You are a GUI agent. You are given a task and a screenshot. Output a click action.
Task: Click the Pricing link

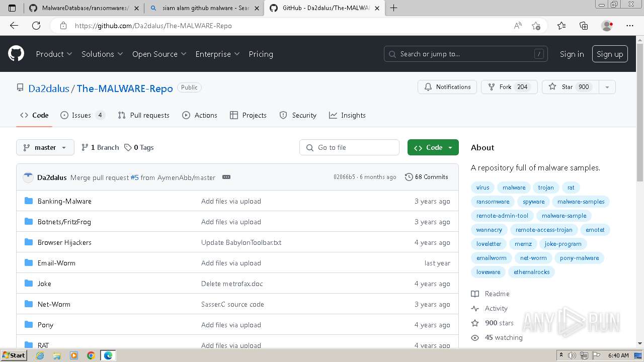pos(261,54)
